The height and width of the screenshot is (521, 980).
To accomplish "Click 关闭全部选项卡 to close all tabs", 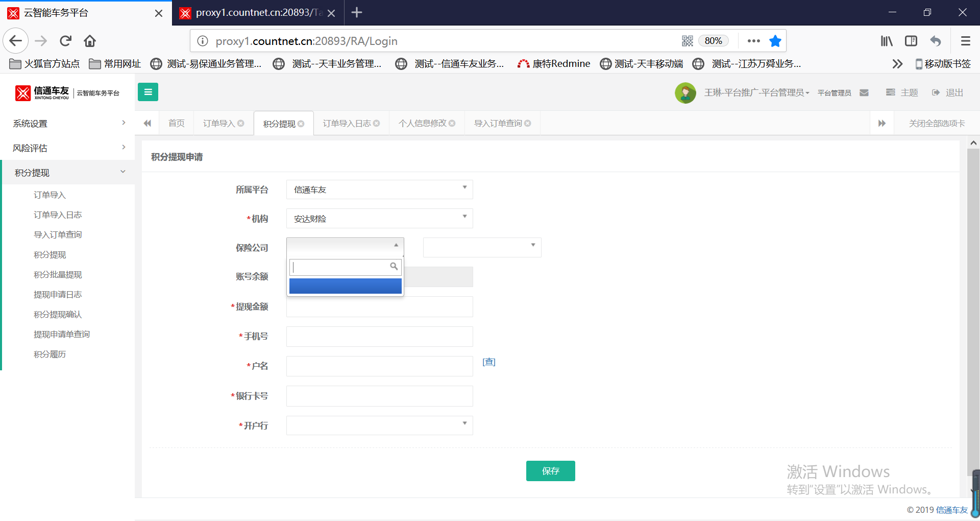I will [937, 123].
